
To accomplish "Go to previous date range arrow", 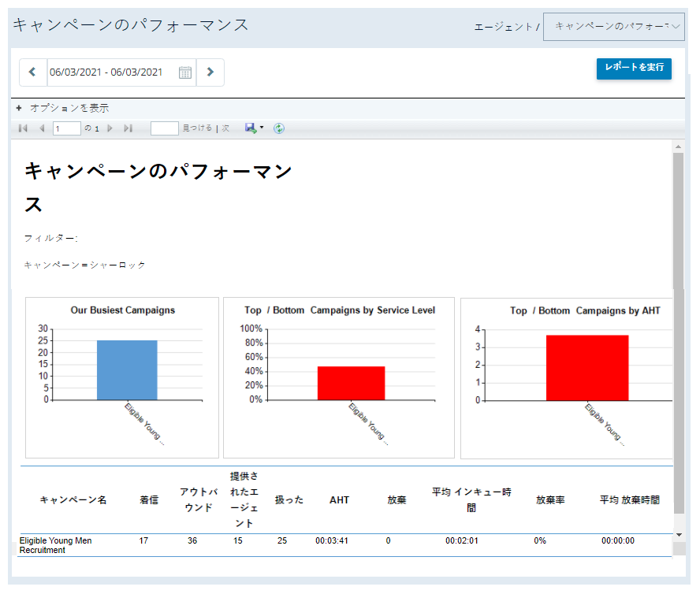I will [x=33, y=72].
